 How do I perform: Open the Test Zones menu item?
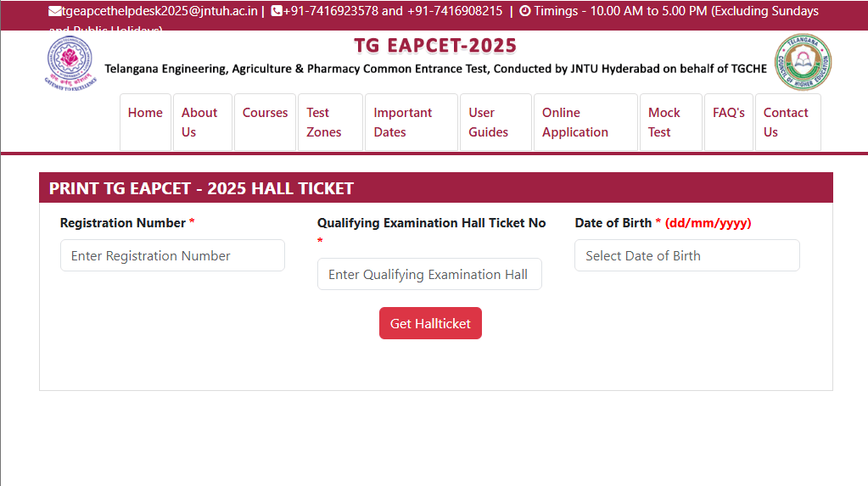[x=324, y=122]
